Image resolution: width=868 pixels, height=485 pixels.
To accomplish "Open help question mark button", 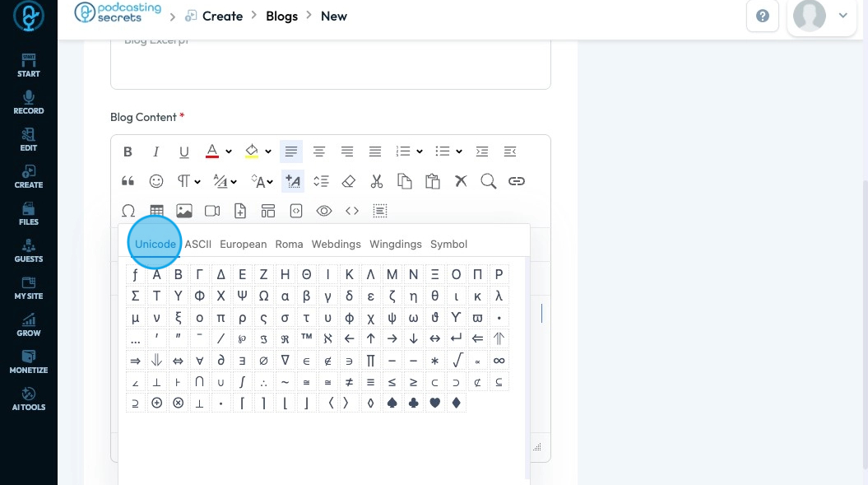I will coord(763,16).
